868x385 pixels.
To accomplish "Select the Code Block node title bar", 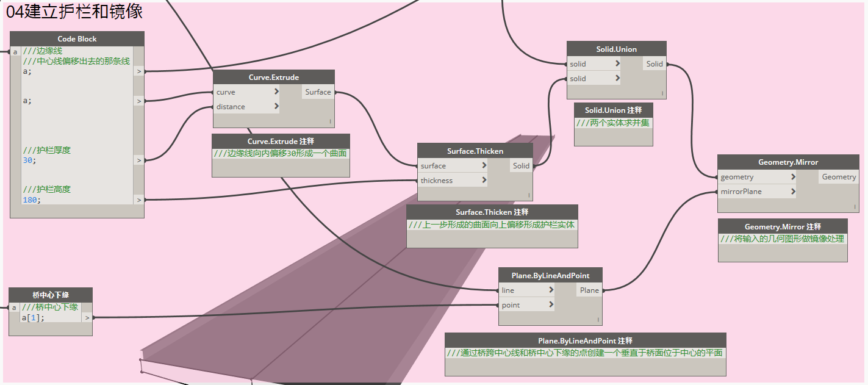I will coord(77,39).
